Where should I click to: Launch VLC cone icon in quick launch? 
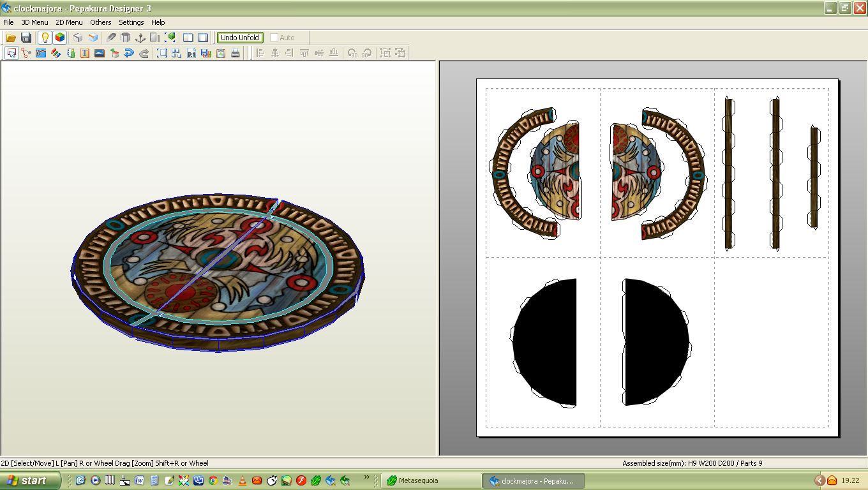(x=243, y=480)
